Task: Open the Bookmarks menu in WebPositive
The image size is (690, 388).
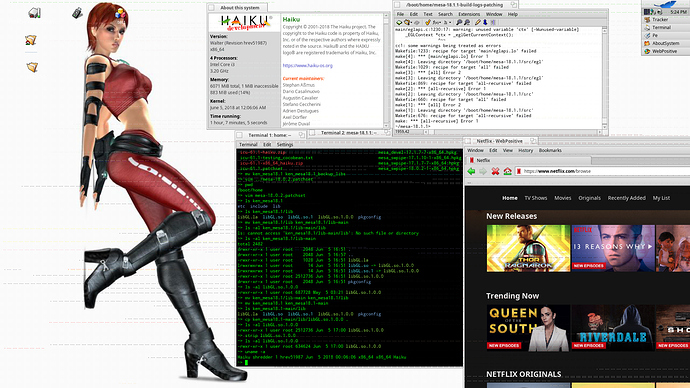Action: (x=550, y=150)
